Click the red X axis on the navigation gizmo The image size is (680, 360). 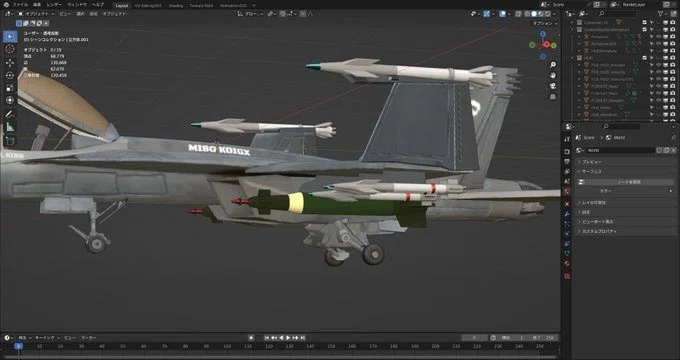pos(547,44)
